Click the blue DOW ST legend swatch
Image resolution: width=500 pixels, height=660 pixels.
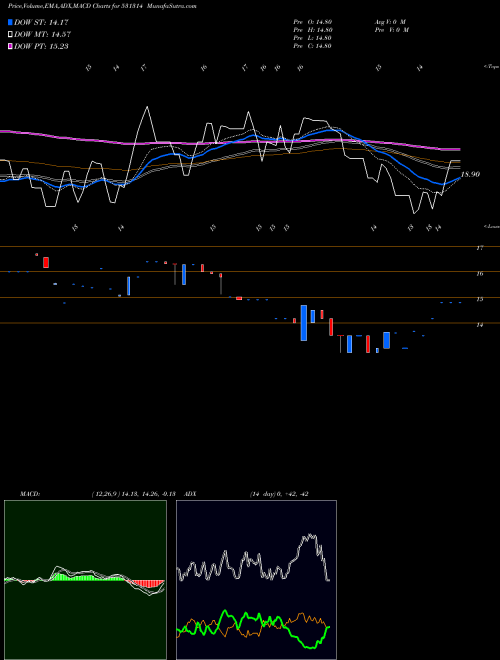point(10,22)
